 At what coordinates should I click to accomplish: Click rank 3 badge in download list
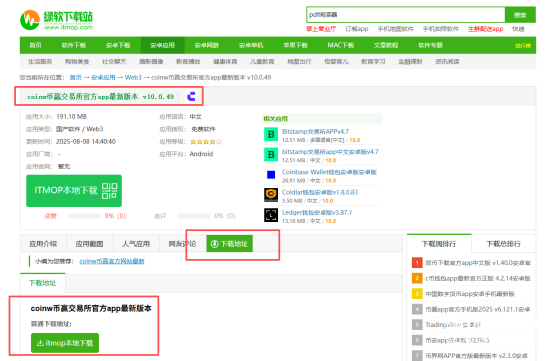click(417, 294)
